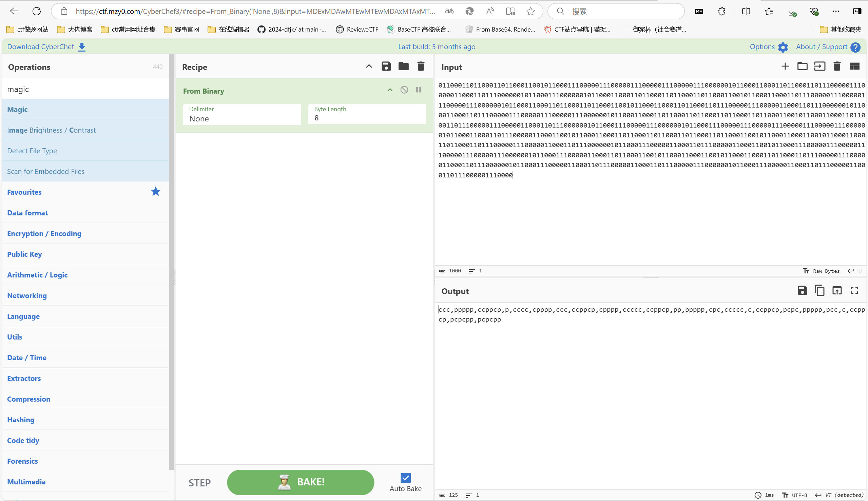Expand the Favourites category

[85, 192]
